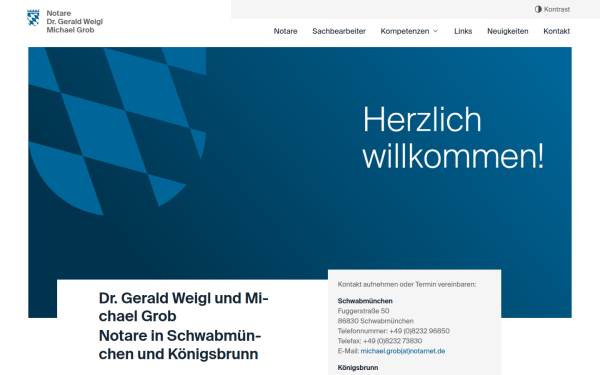Open the Neuigkeiten page
The height and width of the screenshot is (375, 600).
click(507, 31)
